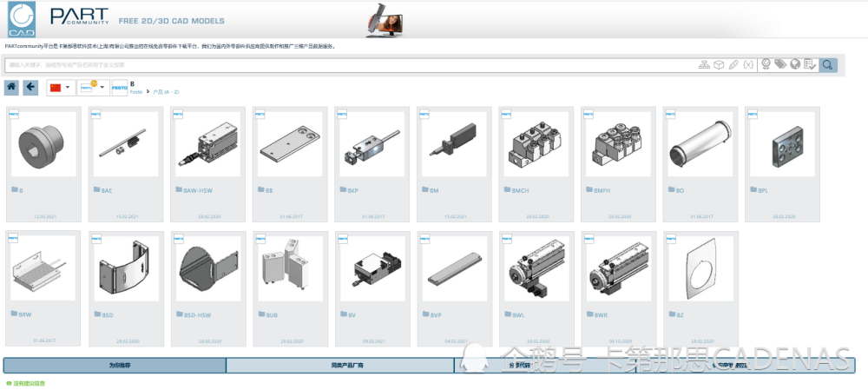Open the BSD-HSW folder item
The height and width of the screenshot is (390, 868).
(x=208, y=288)
